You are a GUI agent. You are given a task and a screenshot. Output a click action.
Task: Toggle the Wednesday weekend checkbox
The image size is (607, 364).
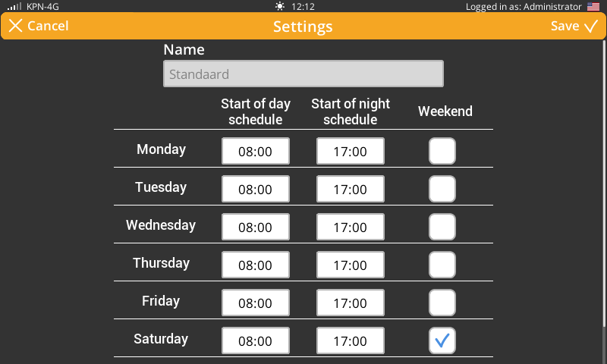tap(442, 227)
